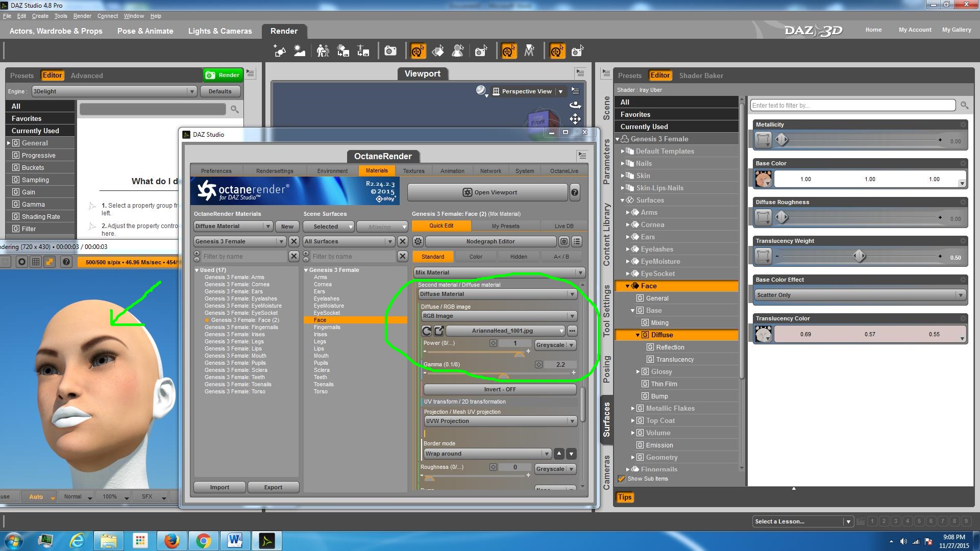Toggle the Invert - OFF button
This screenshot has height=551, width=980.
tap(500, 389)
